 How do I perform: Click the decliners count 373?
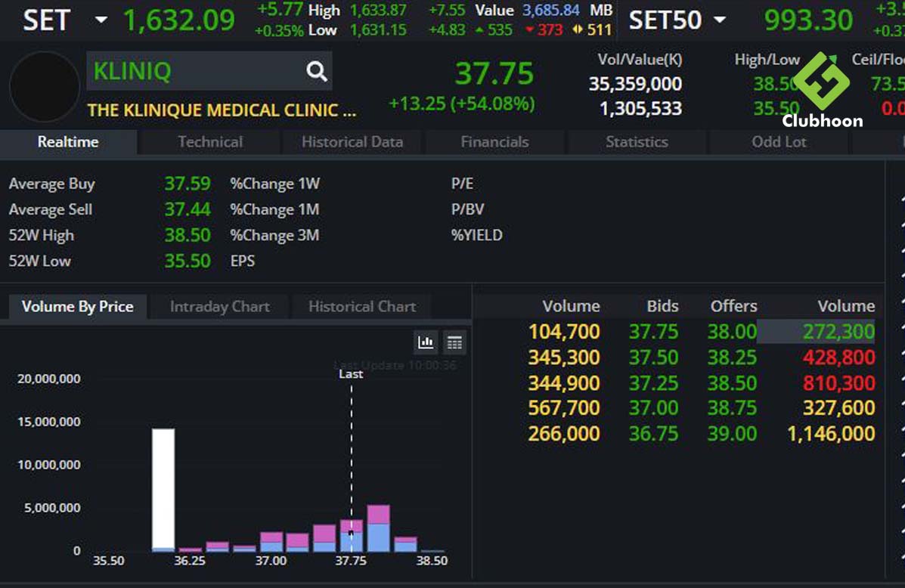pyautogui.click(x=550, y=30)
